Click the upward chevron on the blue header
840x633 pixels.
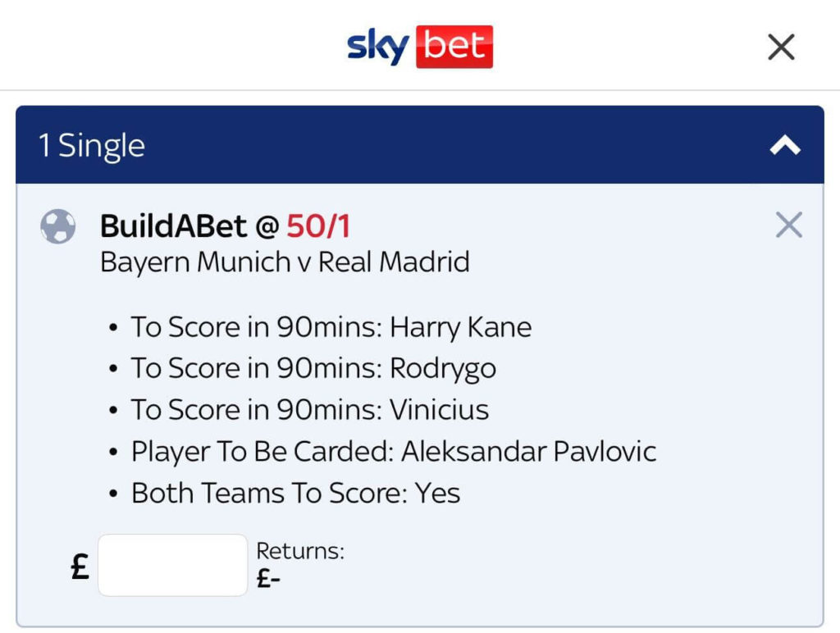tap(785, 144)
